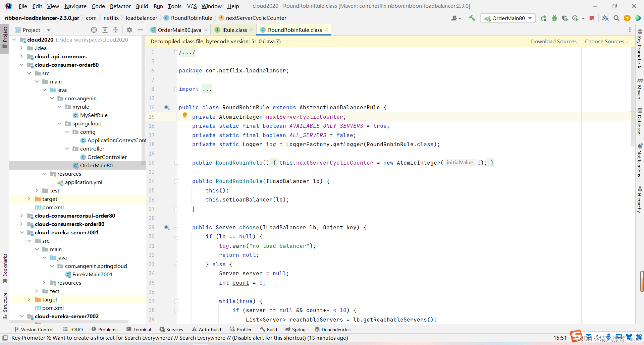Click the Build Project hammer icon
This screenshot has height=345, width=644.
472,18
